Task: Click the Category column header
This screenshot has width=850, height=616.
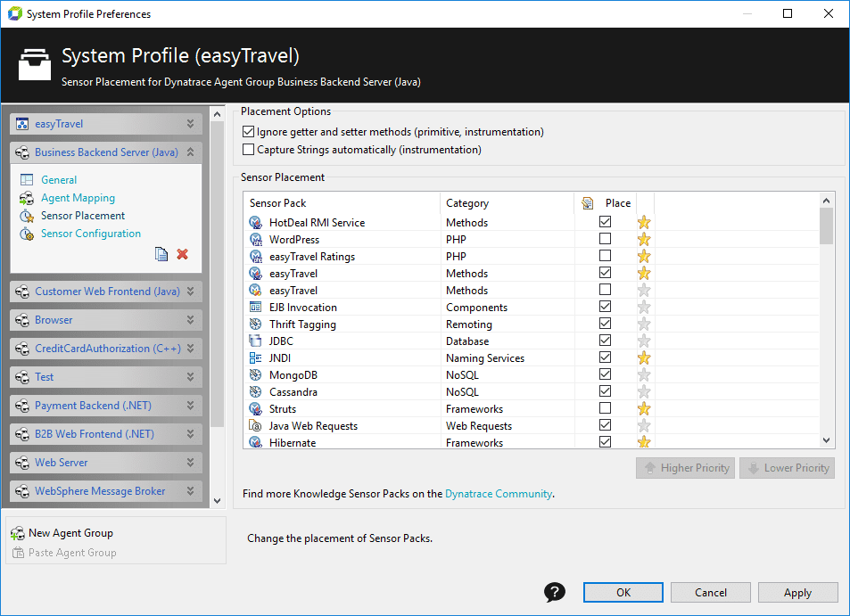Action: [507, 203]
